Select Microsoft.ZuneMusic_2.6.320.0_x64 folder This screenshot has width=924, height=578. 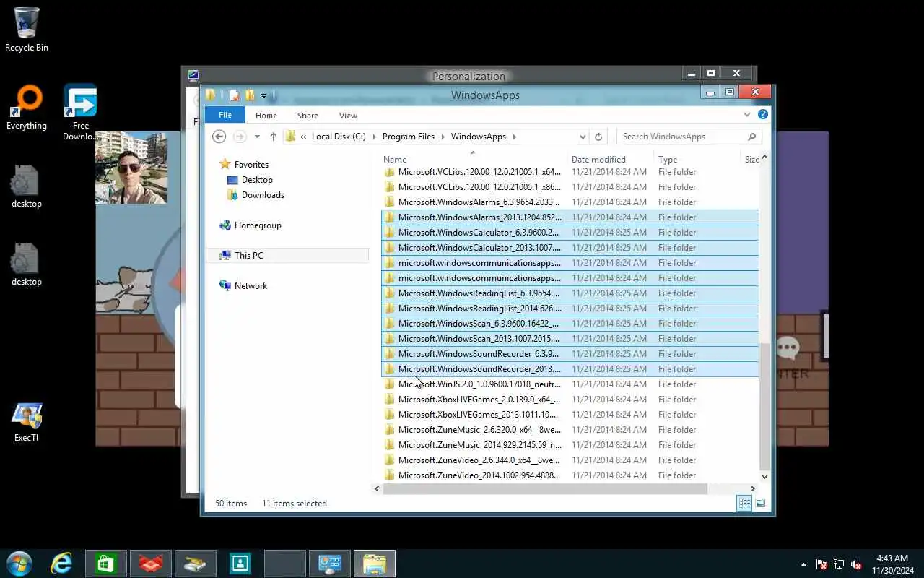(570, 430)
